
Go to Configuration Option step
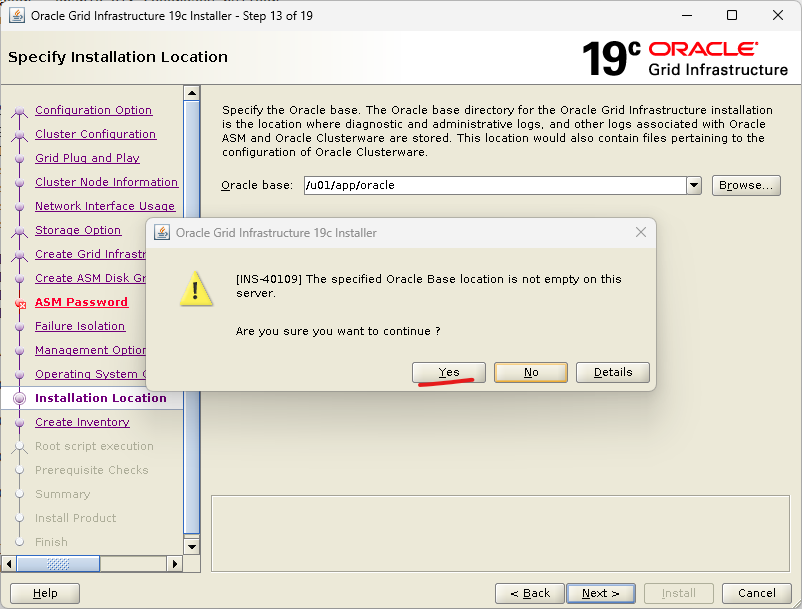94,110
